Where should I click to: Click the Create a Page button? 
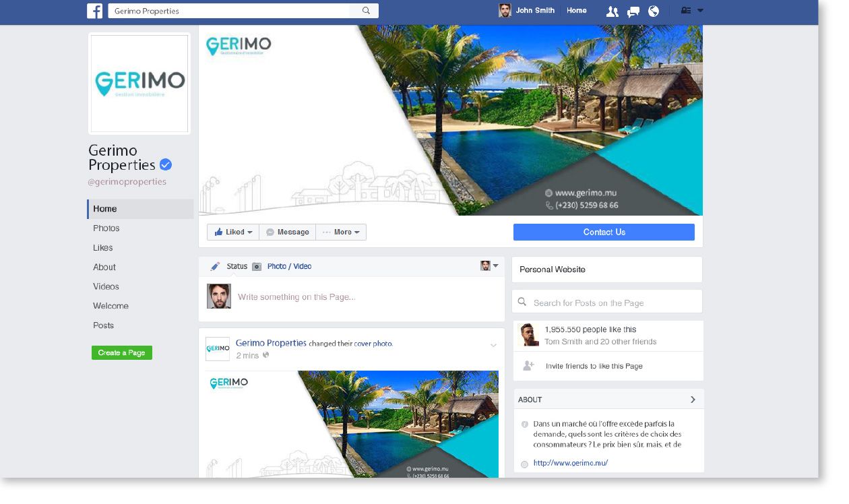tap(122, 352)
